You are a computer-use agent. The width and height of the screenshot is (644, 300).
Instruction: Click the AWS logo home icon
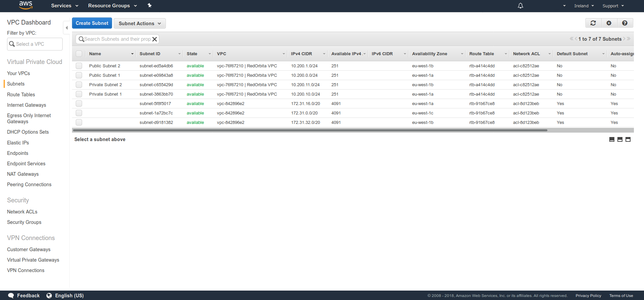point(26,5)
